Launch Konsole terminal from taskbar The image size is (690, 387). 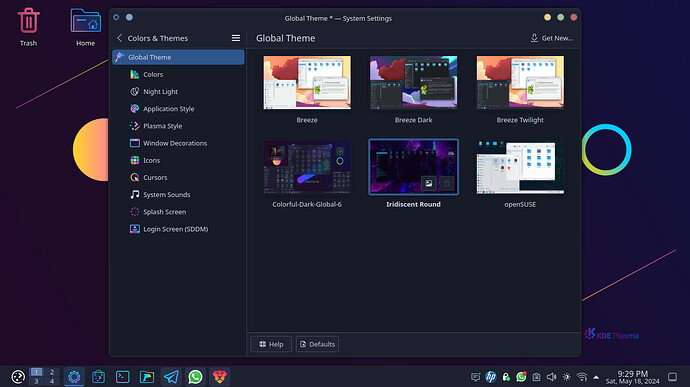pos(123,377)
